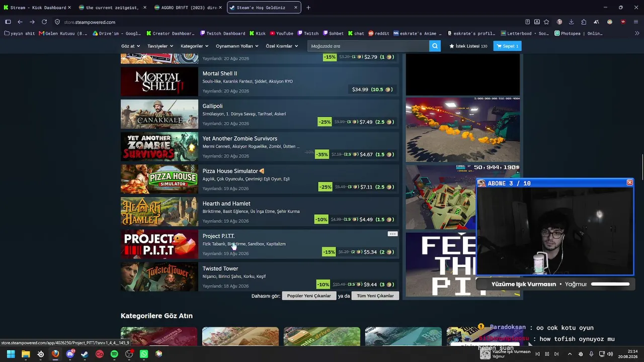Image resolution: width=644 pixels, height=362 pixels.
Task: Open the Letterboxd bookmark
Action: pyautogui.click(x=525, y=34)
